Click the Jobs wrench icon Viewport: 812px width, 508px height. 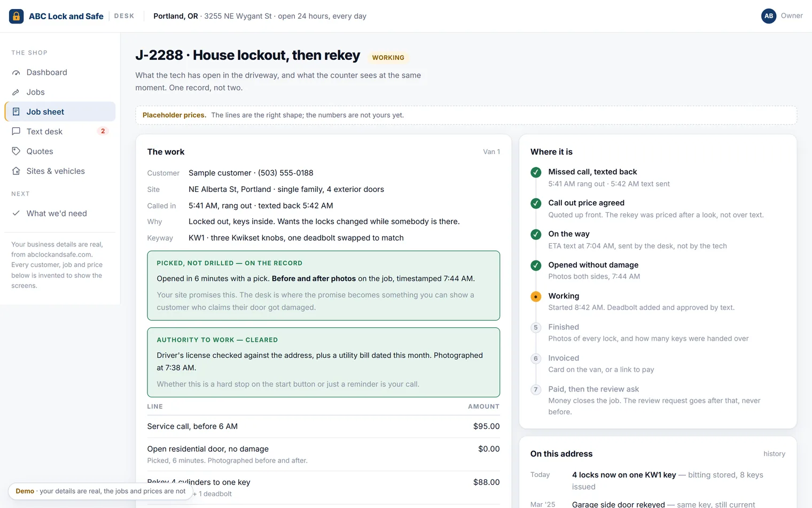(x=16, y=93)
